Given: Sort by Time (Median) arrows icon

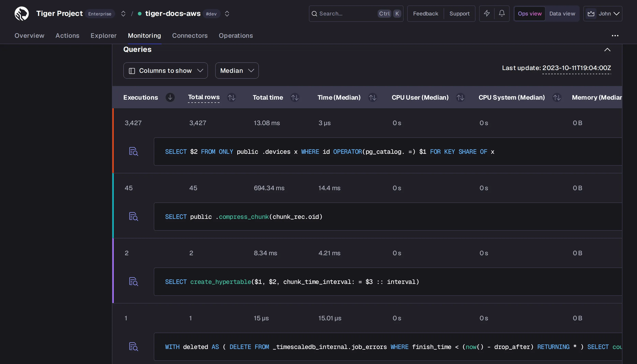Looking at the screenshot, I should pos(372,97).
